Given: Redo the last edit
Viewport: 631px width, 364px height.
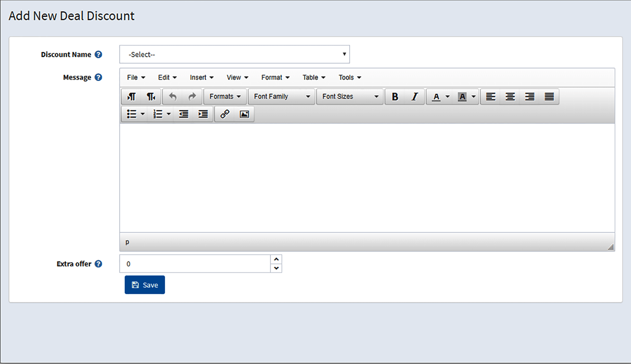Looking at the screenshot, I should tap(192, 97).
